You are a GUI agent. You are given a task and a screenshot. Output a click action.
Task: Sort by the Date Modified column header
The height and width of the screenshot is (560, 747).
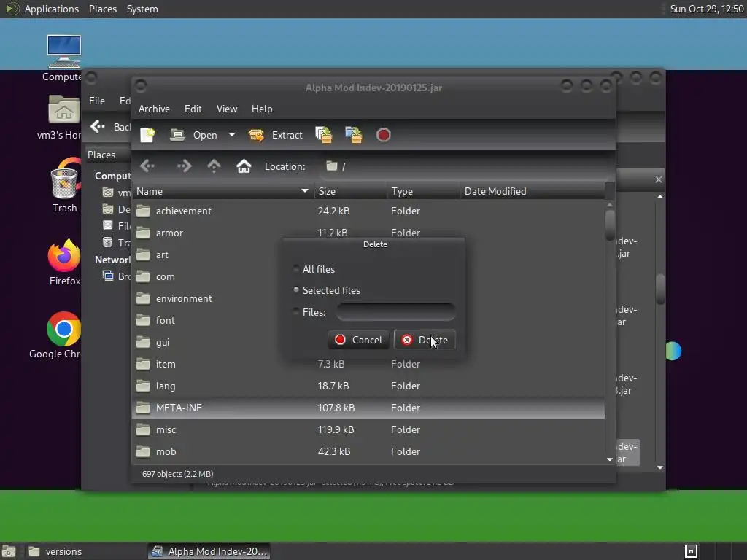[x=532, y=192]
